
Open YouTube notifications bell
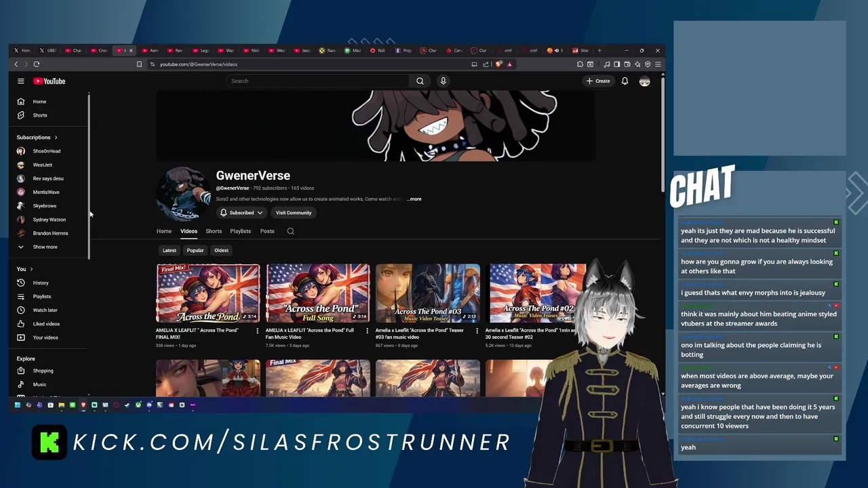[x=625, y=81]
